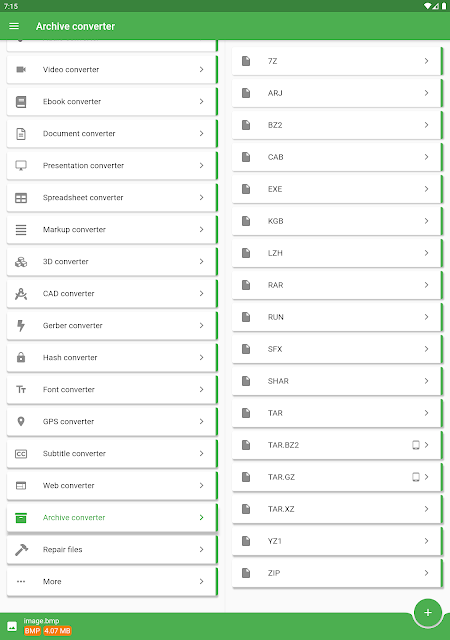Tap the 3D converter cubes icon
Screen dimensions: 450x640
(x=21, y=262)
